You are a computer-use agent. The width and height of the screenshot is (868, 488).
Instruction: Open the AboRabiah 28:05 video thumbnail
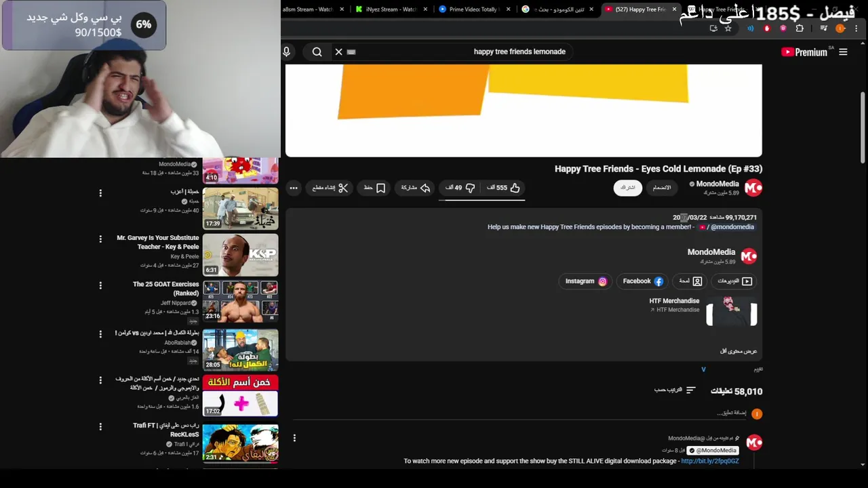240,349
